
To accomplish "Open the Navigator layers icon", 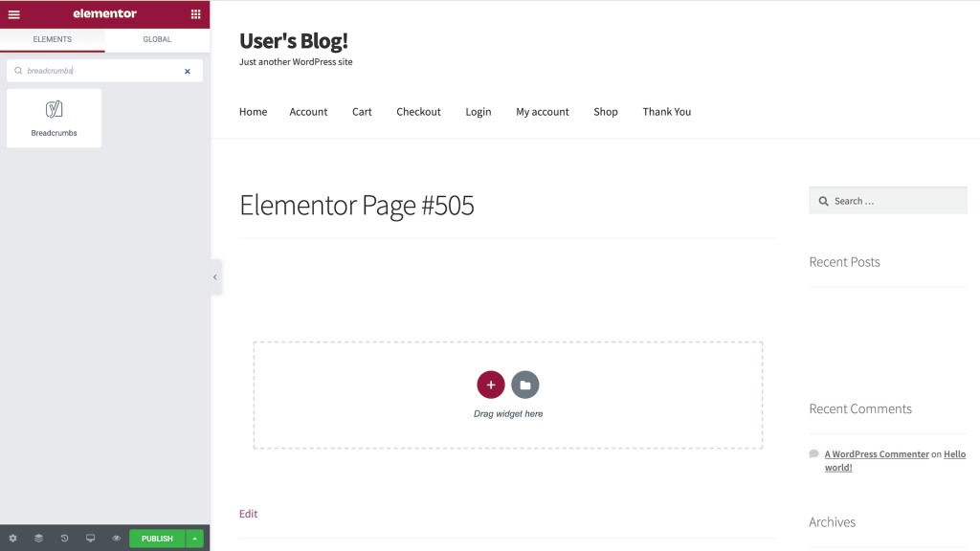I will tap(39, 539).
